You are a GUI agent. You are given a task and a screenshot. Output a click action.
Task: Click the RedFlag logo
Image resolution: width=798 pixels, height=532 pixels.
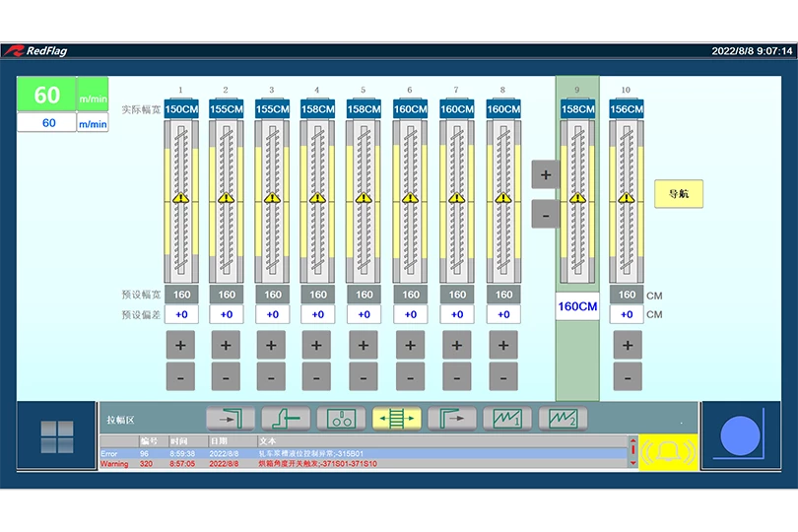pyautogui.click(x=35, y=51)
